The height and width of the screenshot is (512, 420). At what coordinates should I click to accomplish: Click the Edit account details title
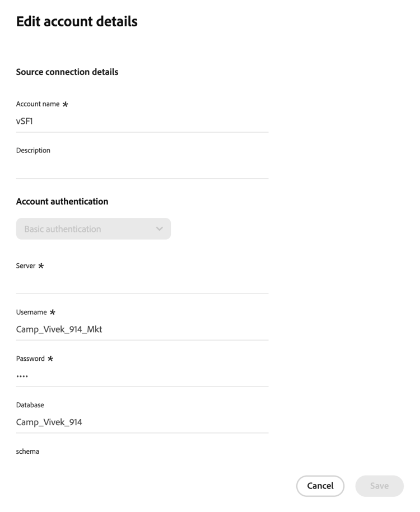pos(77,21)
